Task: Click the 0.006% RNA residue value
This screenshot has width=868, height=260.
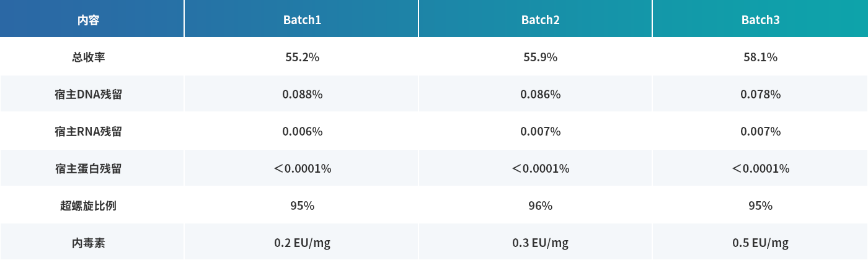Action: point(302,131)
